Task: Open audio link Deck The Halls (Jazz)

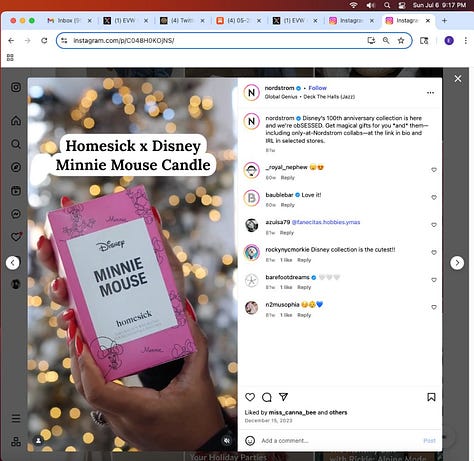Action: point(329,97)
